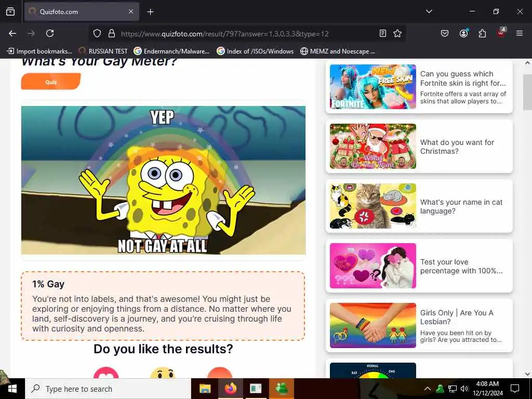
Task: Open 'Girls Only | Are You A Lesbian?' link
Action: click(x=457, y=317)
